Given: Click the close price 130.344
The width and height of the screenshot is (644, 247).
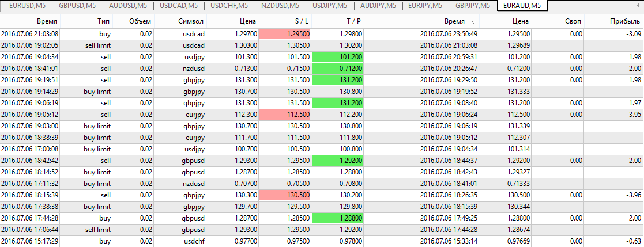Looking at the screenshot, I should [519, 206].
